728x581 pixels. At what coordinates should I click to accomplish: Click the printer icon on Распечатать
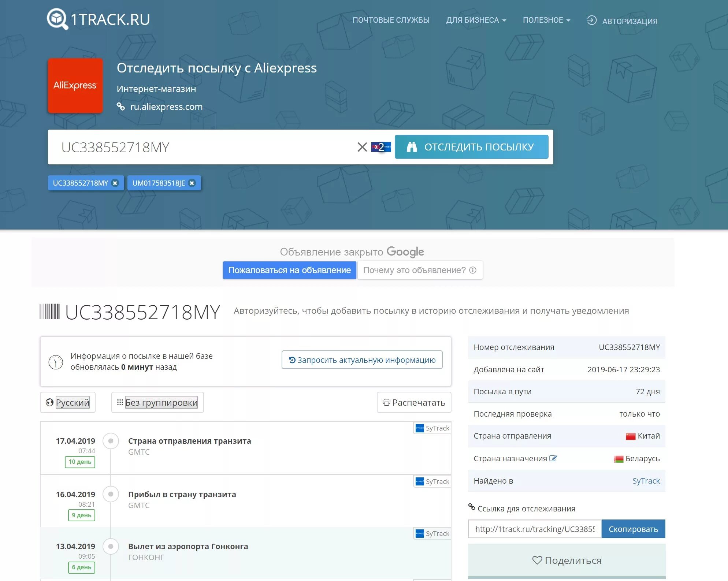click(x=386, y=402)
